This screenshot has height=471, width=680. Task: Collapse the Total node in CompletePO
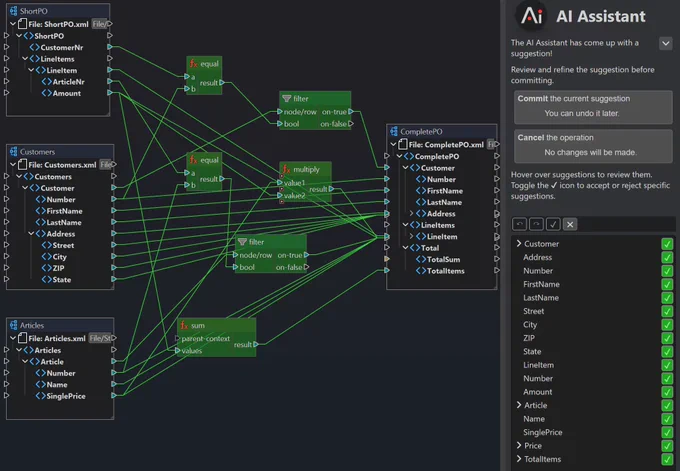point(405,248)
